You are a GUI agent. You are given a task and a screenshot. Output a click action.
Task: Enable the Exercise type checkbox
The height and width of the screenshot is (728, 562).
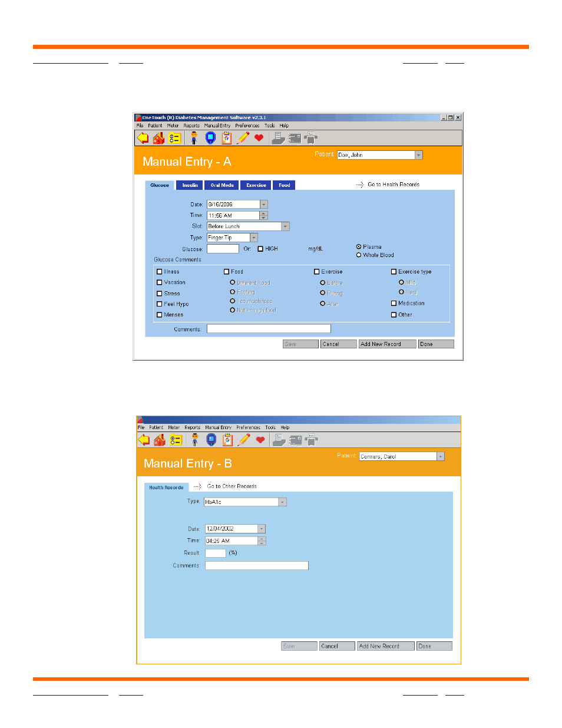pos(394,272)
